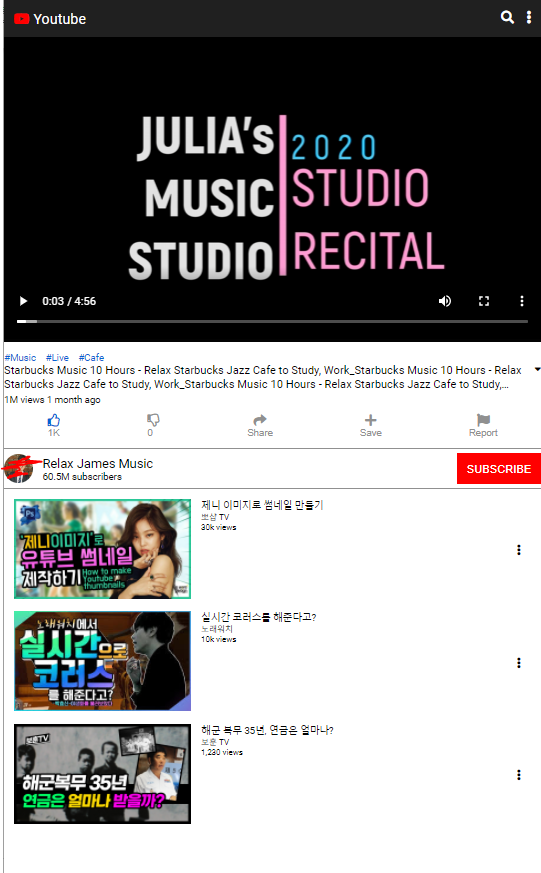Viewport: 541px width, 873px height.
Task: Open options for the 10k views video
Action: click(519, 663)
